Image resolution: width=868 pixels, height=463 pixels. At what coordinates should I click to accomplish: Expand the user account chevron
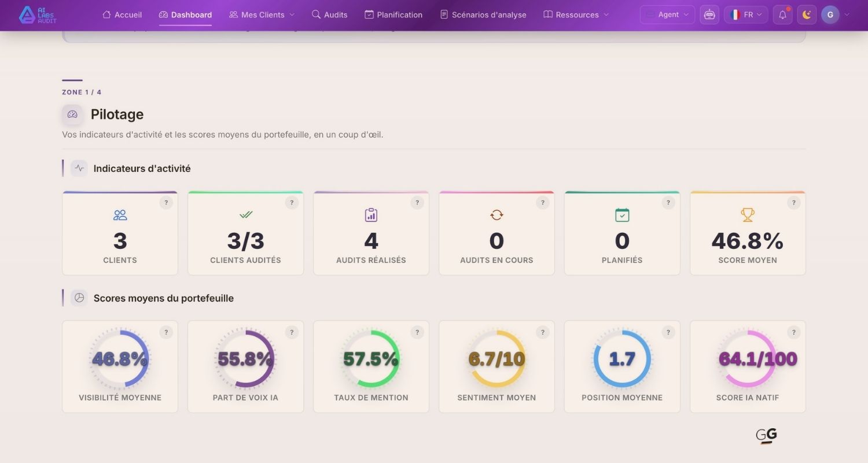coord(847,14)
